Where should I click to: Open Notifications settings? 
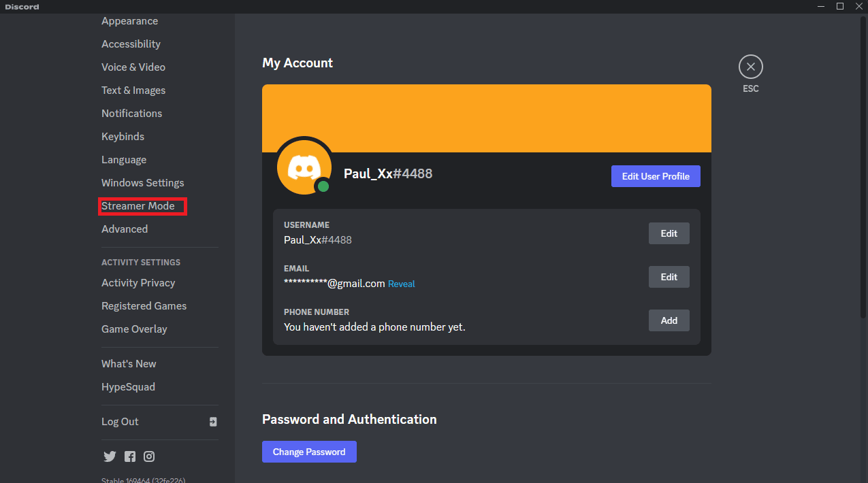131,114
